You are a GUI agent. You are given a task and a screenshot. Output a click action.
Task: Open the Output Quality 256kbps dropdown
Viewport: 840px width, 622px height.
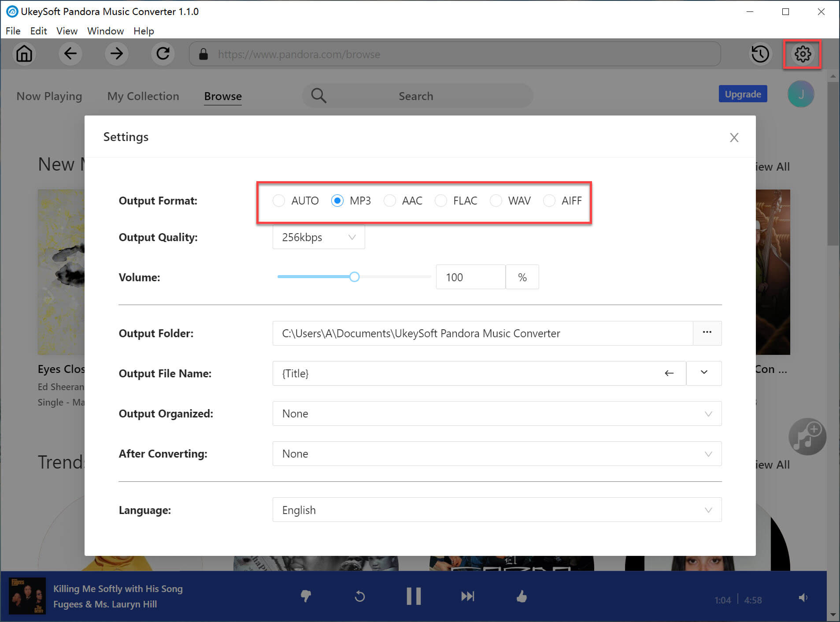(x=318, y=237)
